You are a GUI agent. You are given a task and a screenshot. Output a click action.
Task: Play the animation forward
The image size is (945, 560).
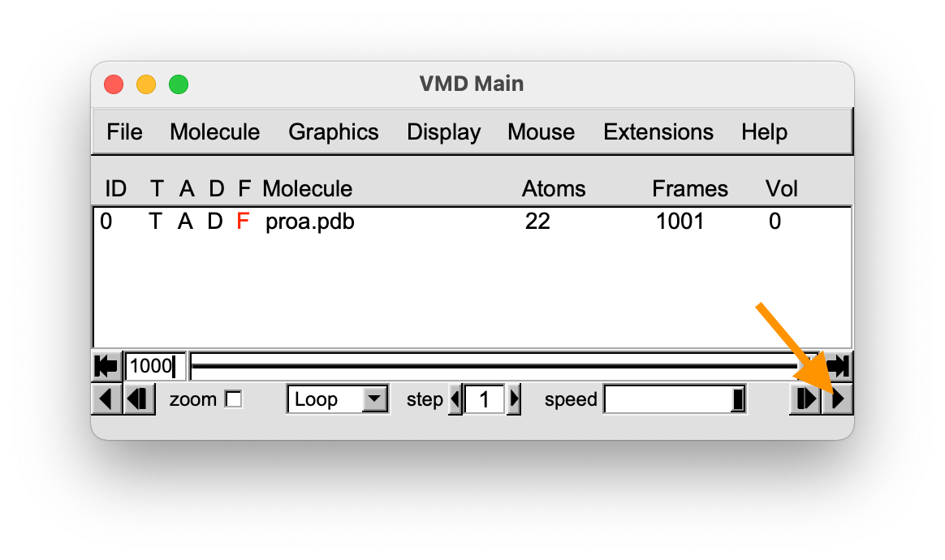pyautogui.click(x=838, y=399)
